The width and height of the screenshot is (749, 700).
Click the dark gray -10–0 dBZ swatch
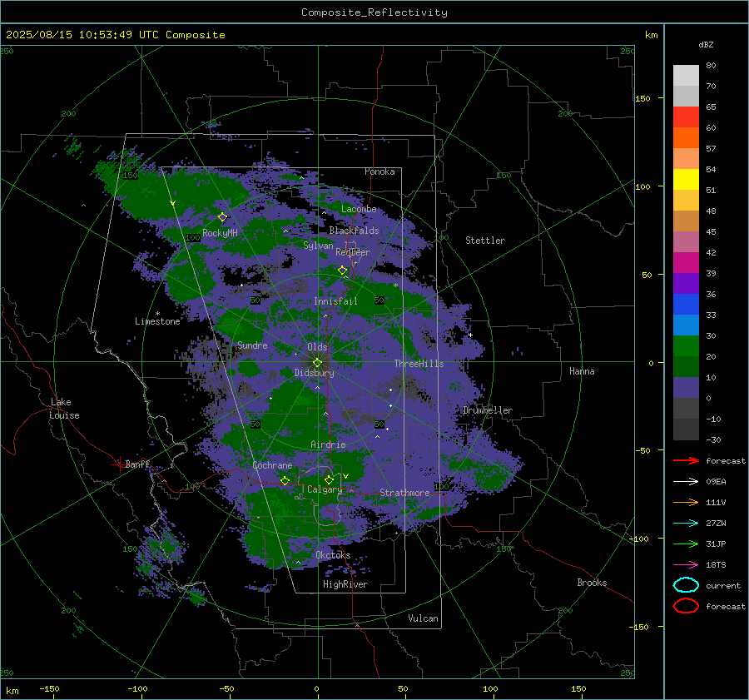coord(686,409)
